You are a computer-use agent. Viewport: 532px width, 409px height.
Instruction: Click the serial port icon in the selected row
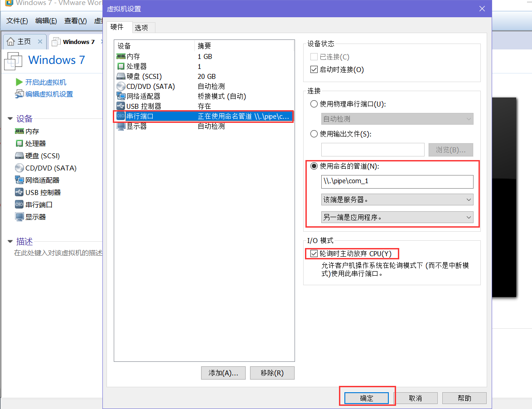point(121,116)
